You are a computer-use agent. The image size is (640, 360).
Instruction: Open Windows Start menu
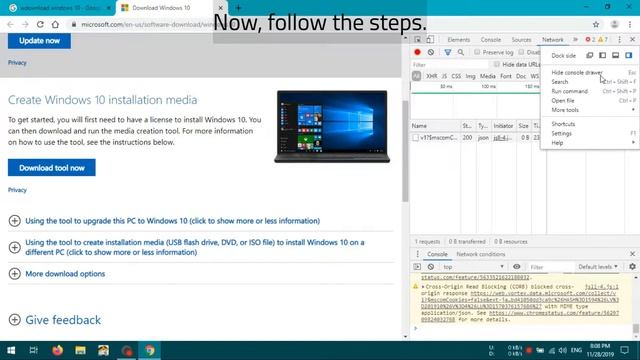(11, 350)
